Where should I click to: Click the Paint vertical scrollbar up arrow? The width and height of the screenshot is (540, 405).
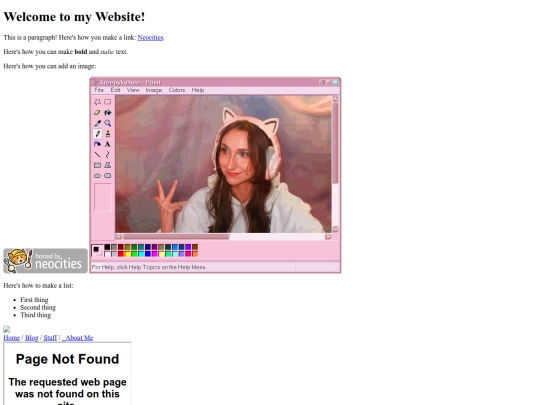335,99
